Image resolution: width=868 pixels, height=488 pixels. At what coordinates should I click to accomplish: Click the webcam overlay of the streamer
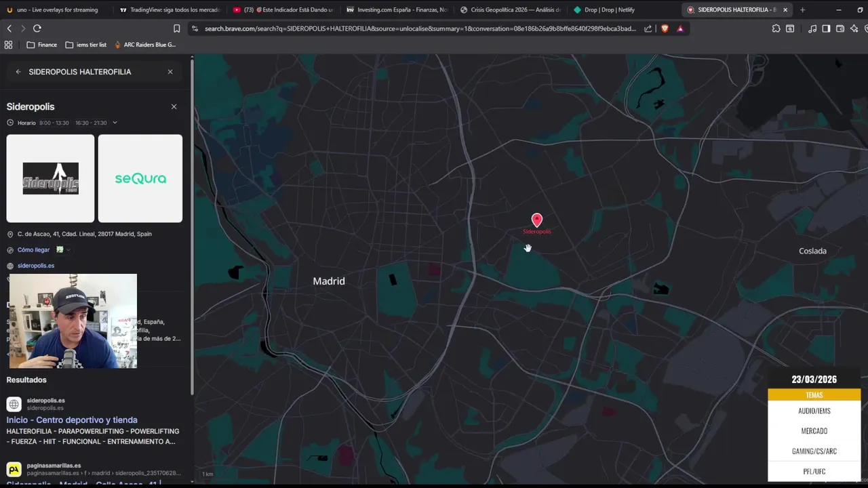click(x=73, y=321)
